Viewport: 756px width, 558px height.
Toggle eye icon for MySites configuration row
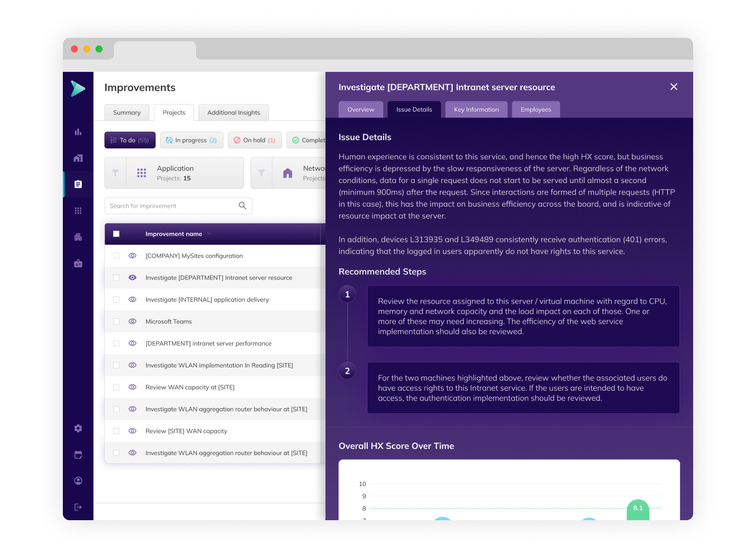pos(132,256)
